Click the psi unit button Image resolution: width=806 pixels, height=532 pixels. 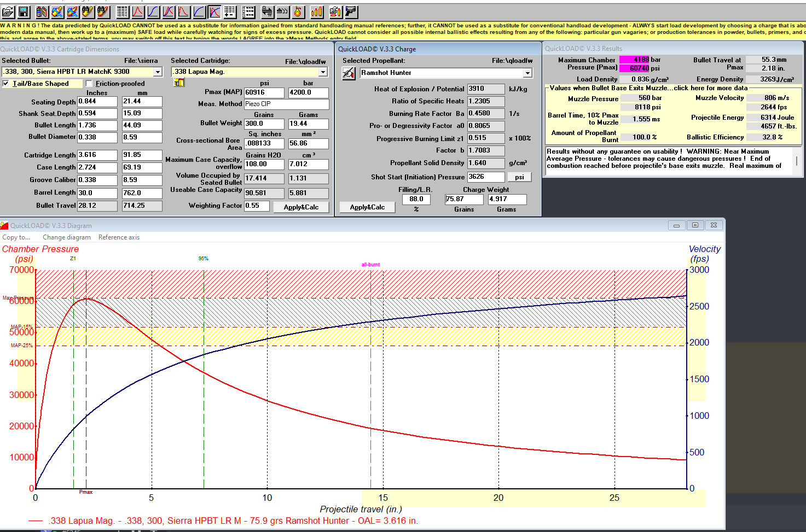[519, 177]
